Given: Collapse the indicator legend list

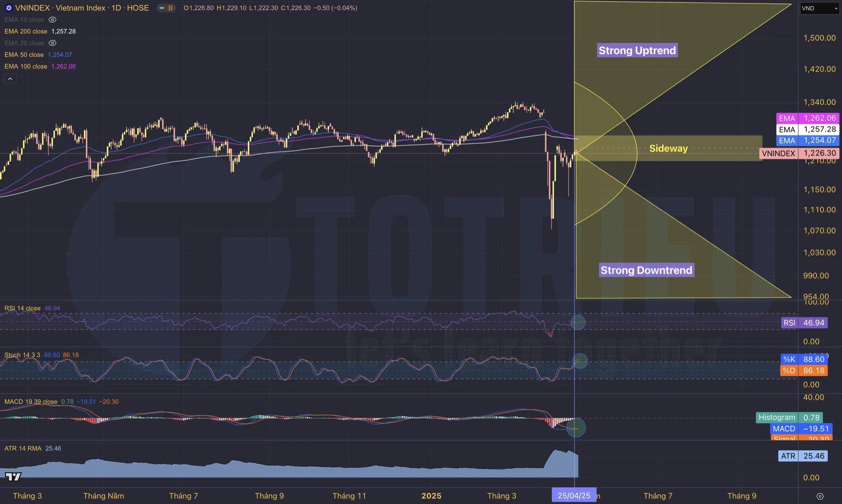Looking at the screenshot, I should [10, 79].
